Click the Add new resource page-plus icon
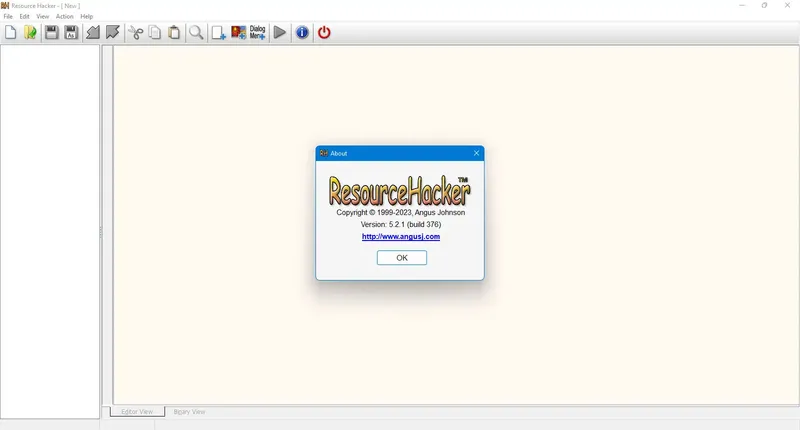Viewport: 800px width, 430px height. click(x=218, y=33)
